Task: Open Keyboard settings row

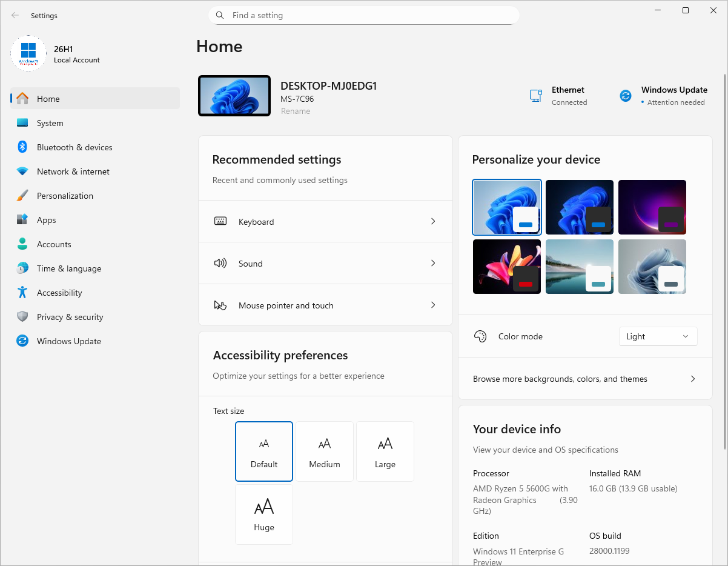Action: pyautogui.click(x=325, y=222)
